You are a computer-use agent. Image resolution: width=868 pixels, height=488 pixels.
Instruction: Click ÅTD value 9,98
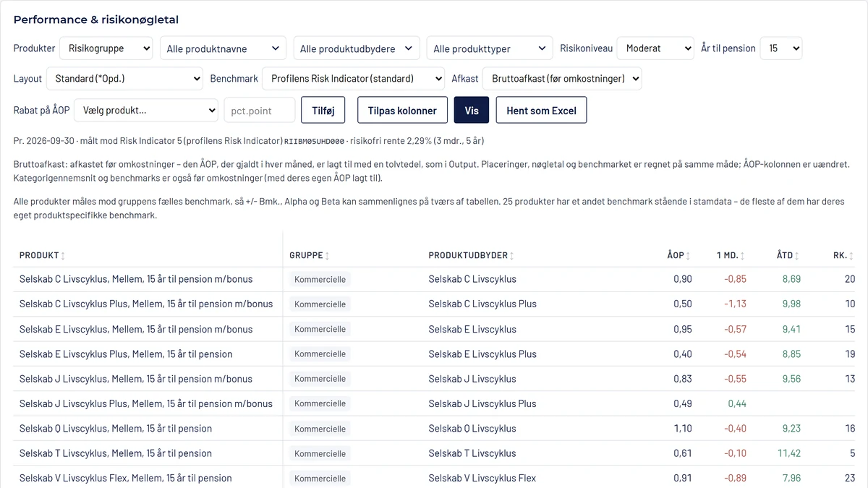tap(791, 304)
